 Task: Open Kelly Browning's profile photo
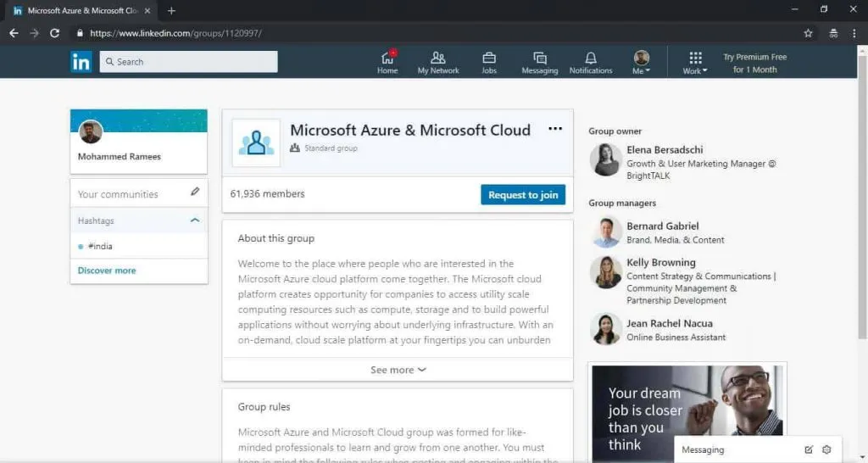tap(605, 272)
